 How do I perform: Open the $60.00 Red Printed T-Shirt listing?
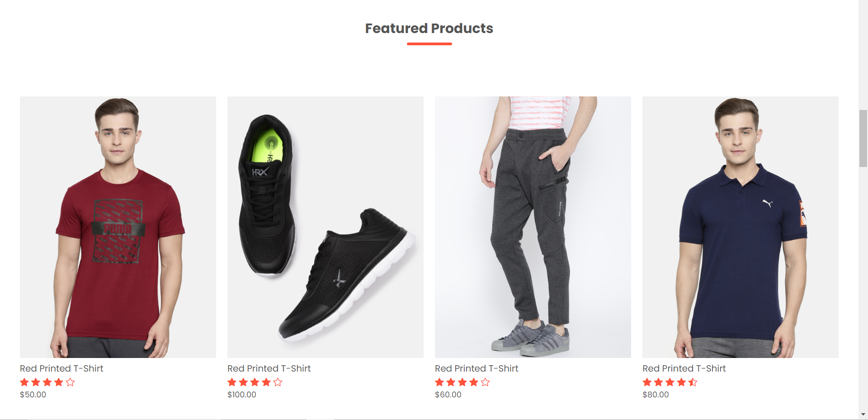point(476,368)
